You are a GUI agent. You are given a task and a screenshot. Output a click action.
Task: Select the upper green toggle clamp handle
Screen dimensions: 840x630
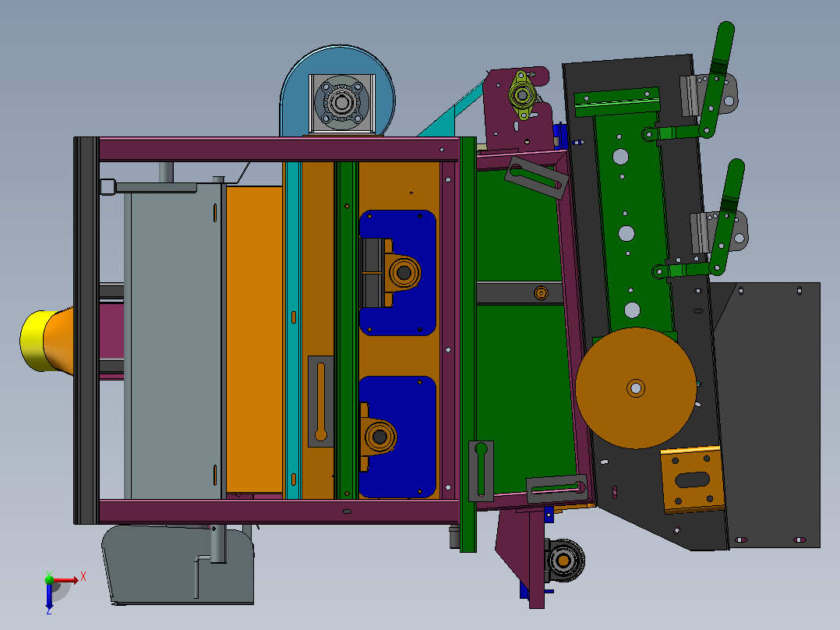click(x=718, y=79)
